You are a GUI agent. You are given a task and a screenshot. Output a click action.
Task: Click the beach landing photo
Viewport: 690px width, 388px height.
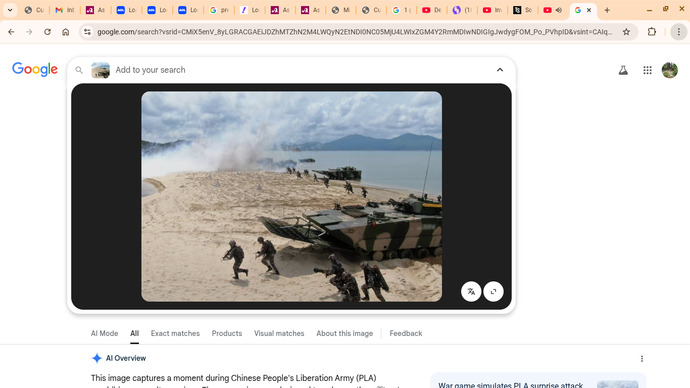click(291, 196)
